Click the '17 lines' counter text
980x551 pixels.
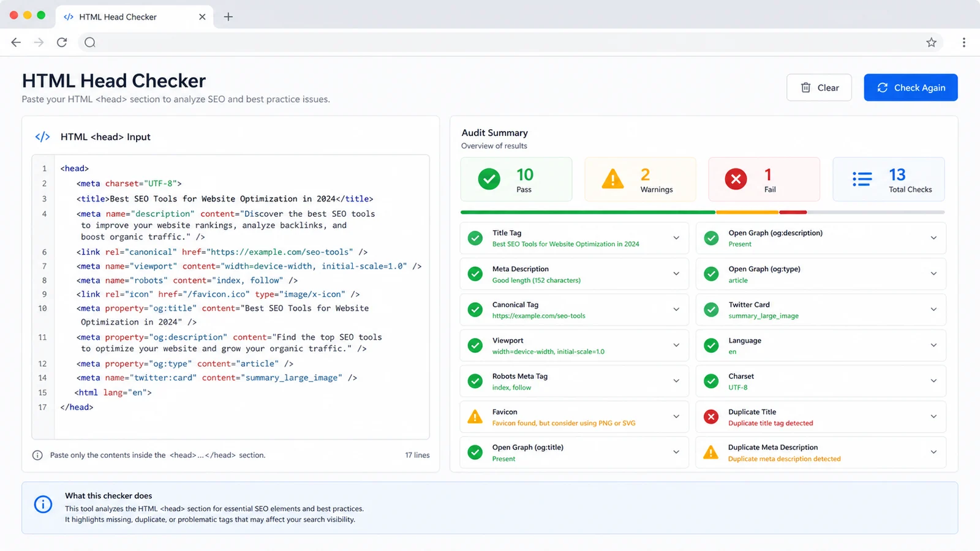coord(417,455)
